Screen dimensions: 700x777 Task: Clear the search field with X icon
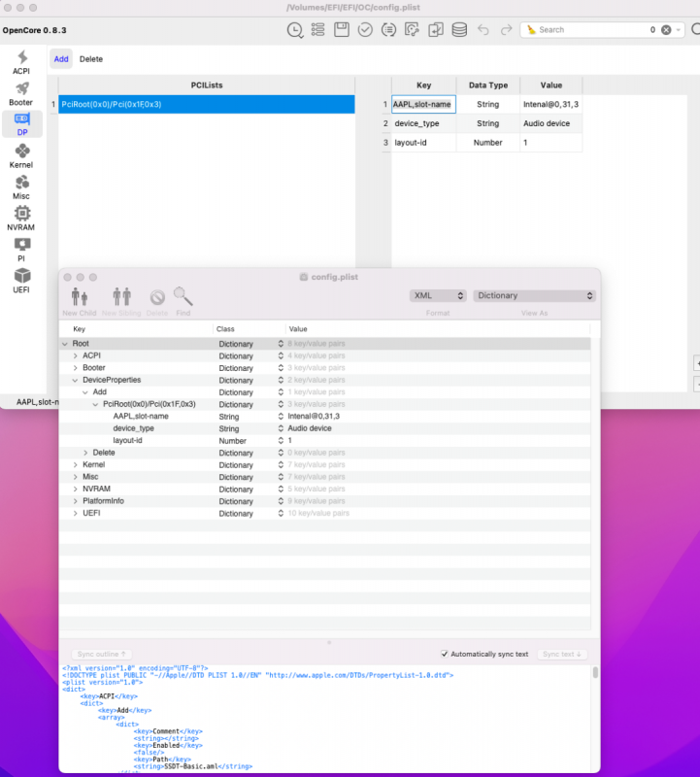666,30
